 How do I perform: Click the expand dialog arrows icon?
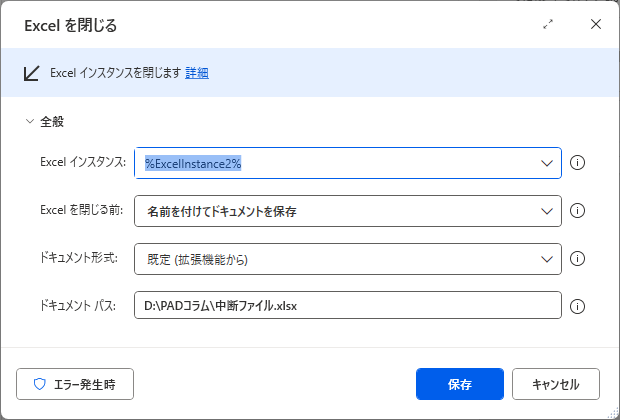point(548,25)
